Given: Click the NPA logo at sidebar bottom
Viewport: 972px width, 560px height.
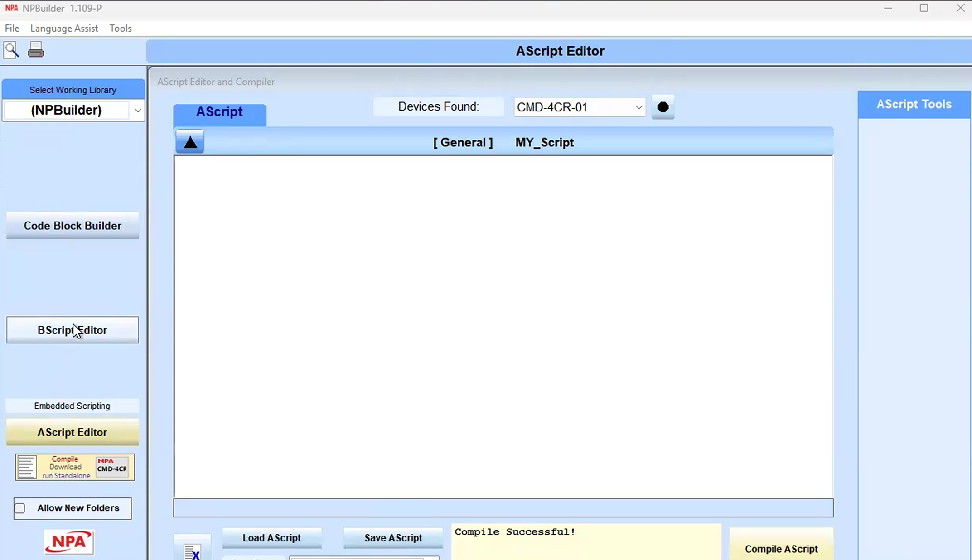Looking at the screenshot, I should [69, 542].
